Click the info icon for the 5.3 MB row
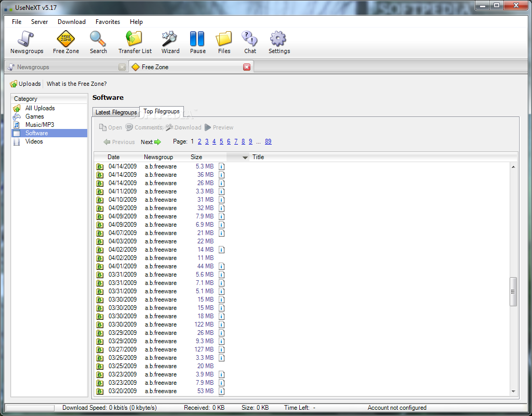 pos(221,166)
